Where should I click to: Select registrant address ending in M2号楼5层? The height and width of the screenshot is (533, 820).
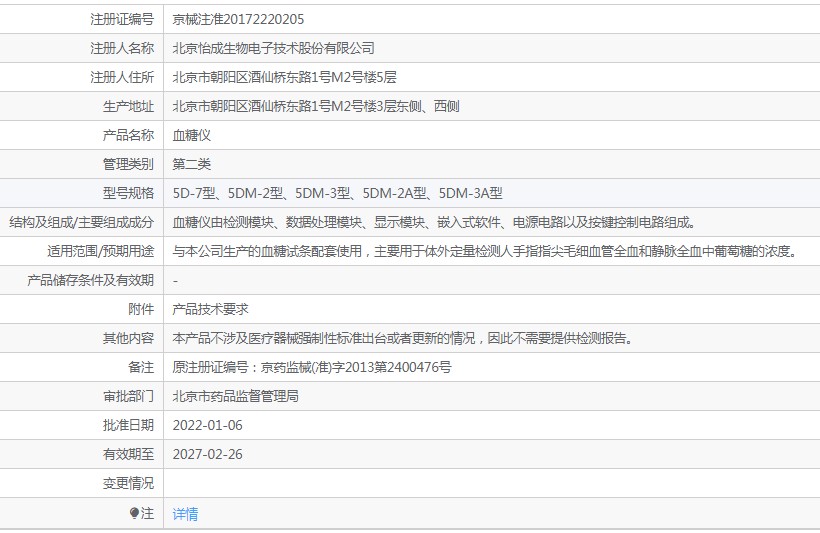(284, 77)
